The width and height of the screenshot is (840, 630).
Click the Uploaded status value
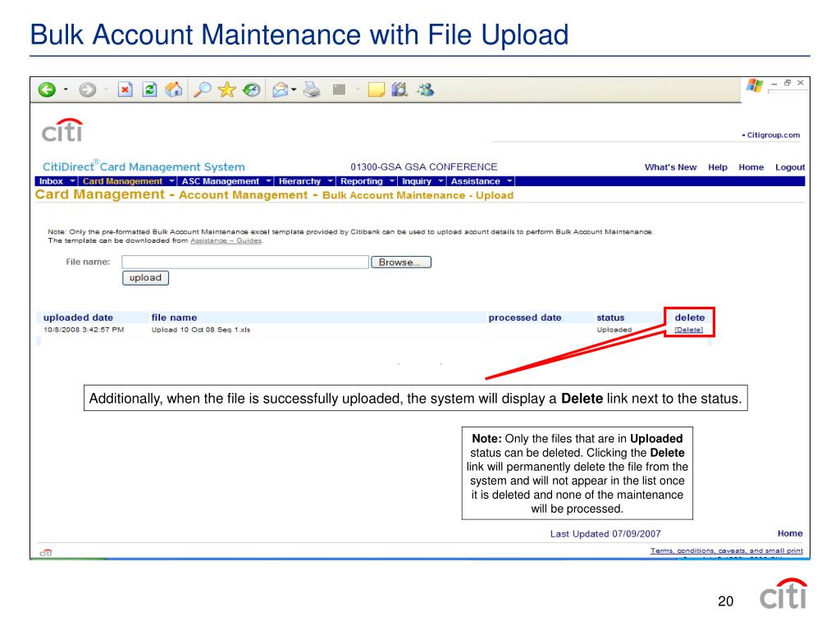point(614,330)
